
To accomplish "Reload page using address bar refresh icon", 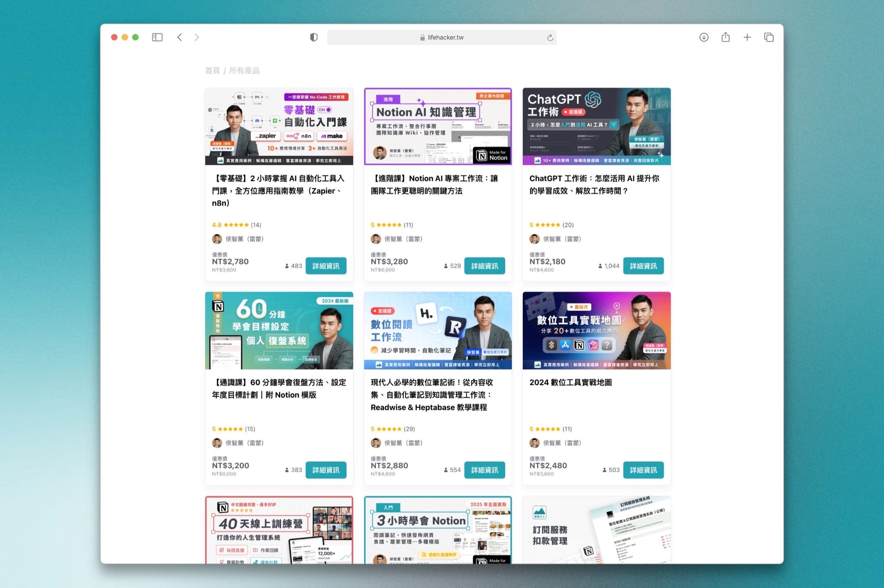I will pyautogui.click(x=550, y=38).
